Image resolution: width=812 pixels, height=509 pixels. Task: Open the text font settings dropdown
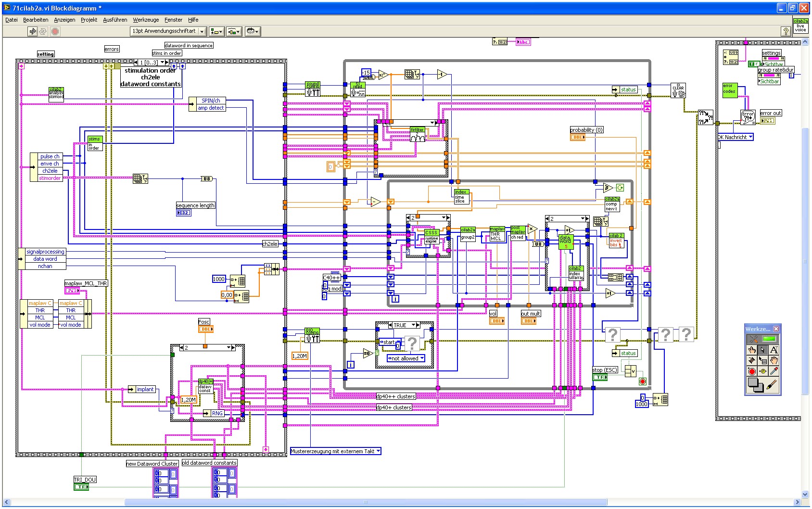pos(168,31)
